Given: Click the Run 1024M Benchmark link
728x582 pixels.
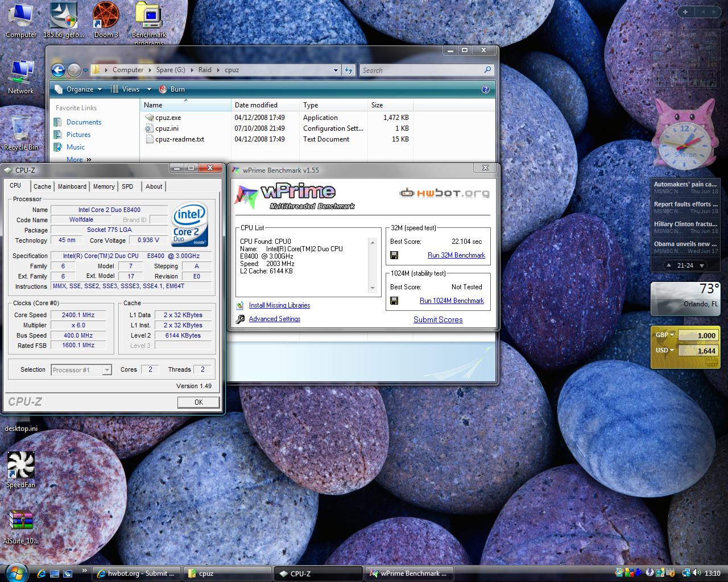Looking at the screenshot, I should 452,301.
